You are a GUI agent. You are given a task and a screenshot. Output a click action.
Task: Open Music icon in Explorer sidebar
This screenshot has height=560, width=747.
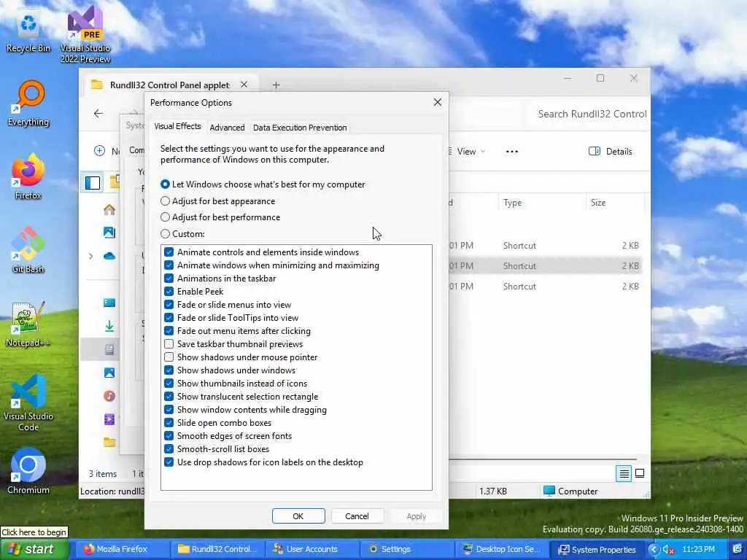(109, 396)
